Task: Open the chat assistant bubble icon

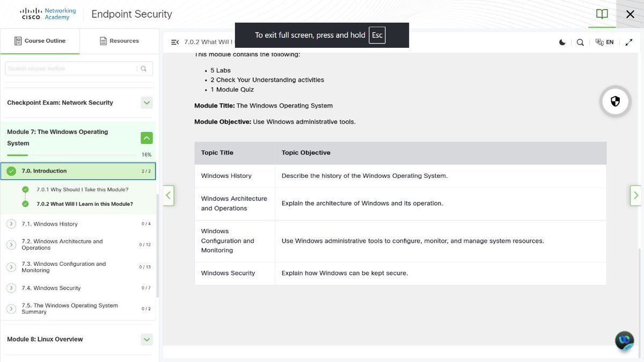Action: click(625, 341)
